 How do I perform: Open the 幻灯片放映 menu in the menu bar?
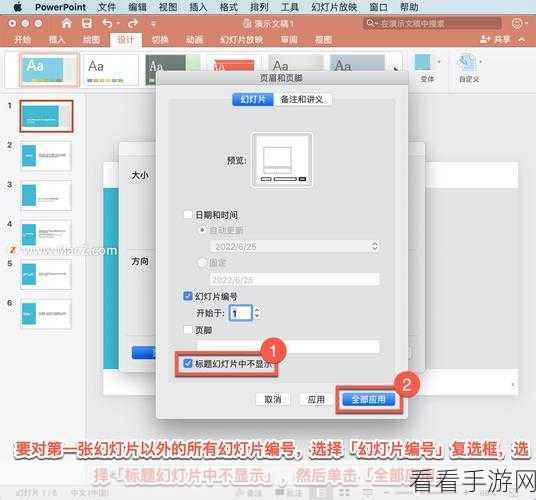[334, 7]
